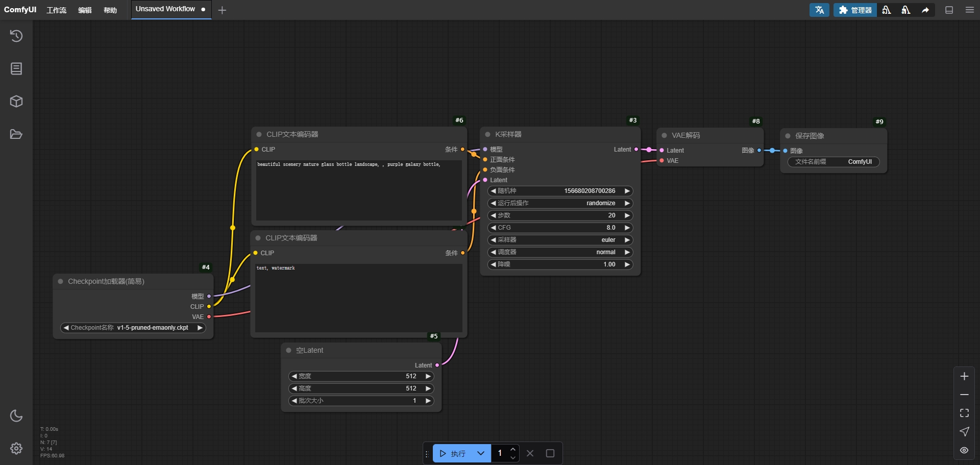The height and width of the screenshot is (465, 980).
Task: Toggle dark theme with moon icon
Action: click(x=16, y=415)
